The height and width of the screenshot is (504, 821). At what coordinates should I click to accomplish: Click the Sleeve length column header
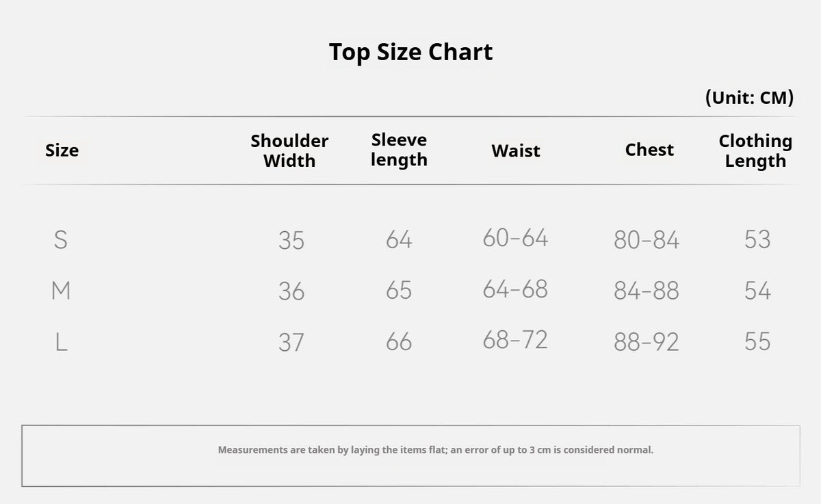tap(399, 150)
